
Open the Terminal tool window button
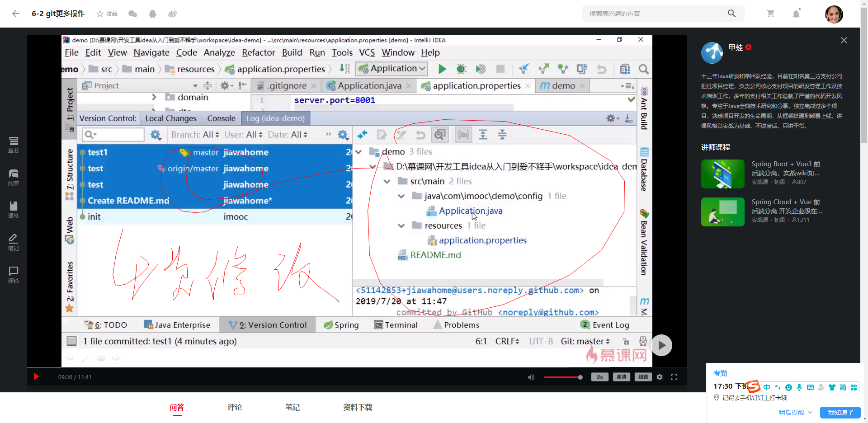[396, 325]
